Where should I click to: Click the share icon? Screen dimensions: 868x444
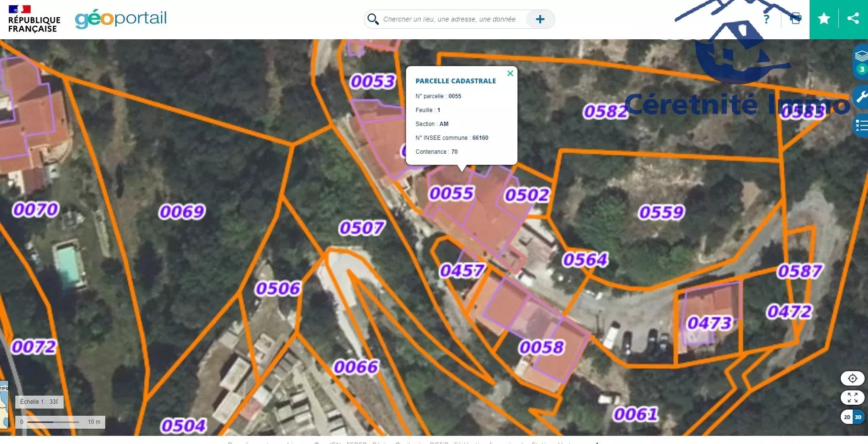coord(853,19)
